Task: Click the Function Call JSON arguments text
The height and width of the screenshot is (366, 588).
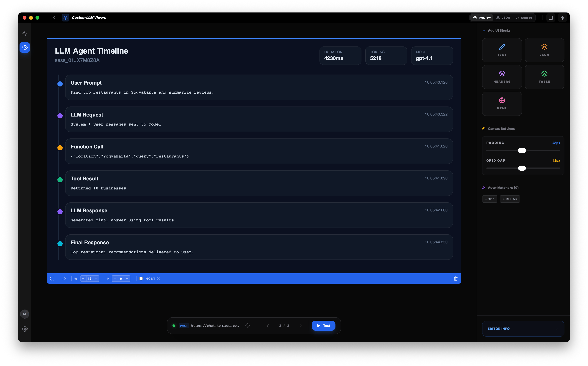Action: pos(129,156)
